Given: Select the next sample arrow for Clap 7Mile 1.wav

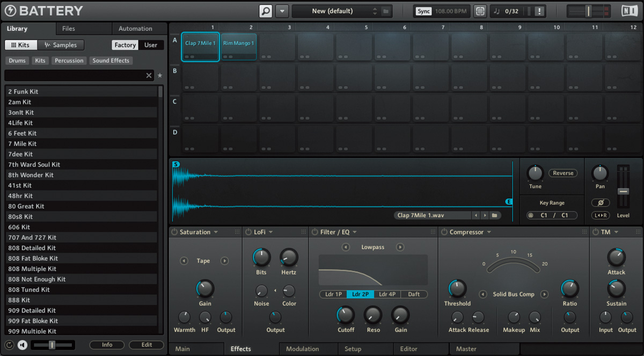Looking at the screenshot, I should (x=485, y=215).
